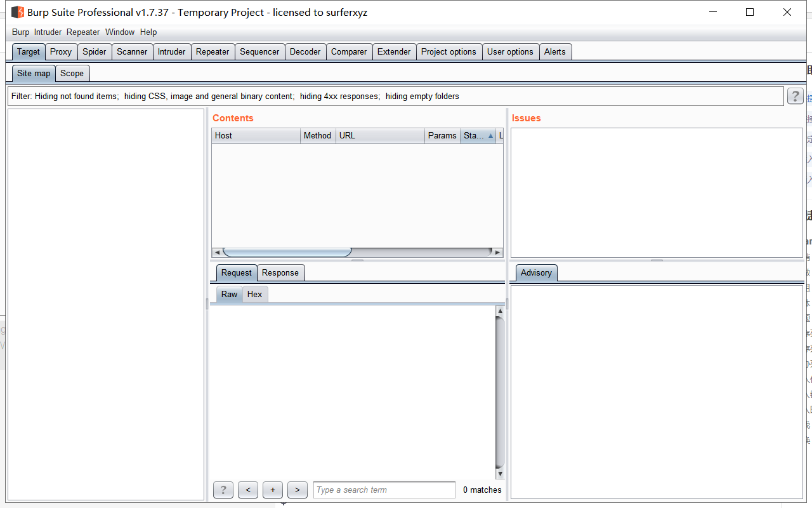Select the Request tab
This screenshot has width=812, height=508.
pos(237,273)
